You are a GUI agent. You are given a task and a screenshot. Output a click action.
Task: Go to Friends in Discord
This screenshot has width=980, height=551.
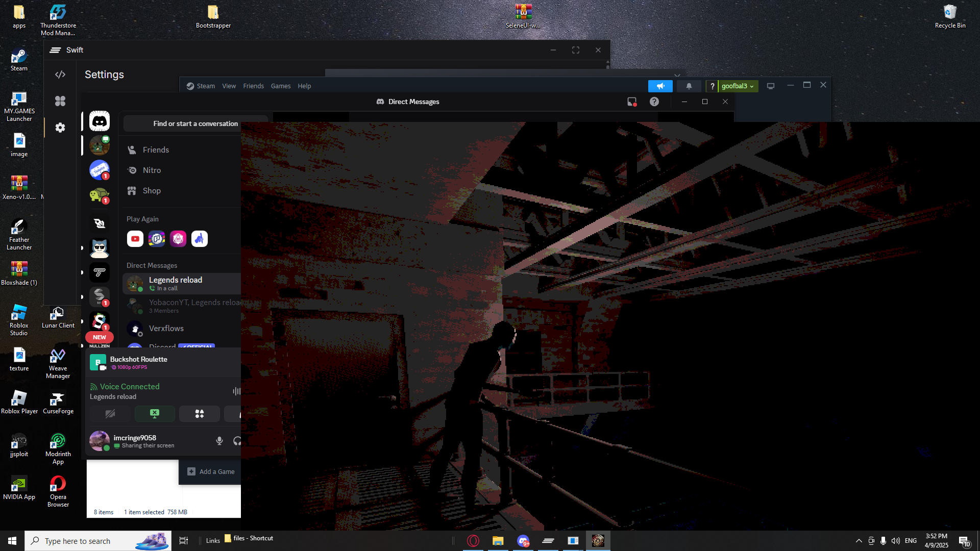point(182,150)
